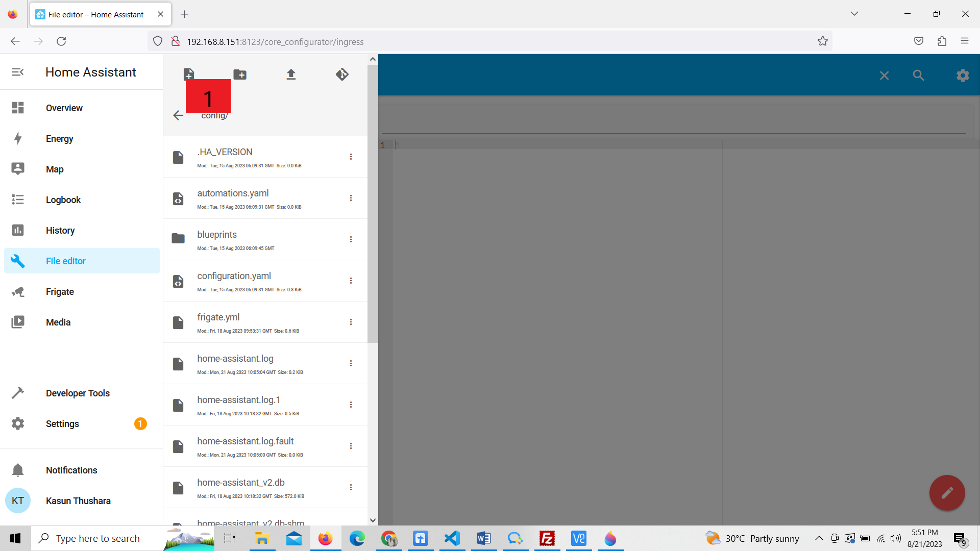Image resolution: width=980 pixels, height=551 pixels.
Task: Click the close file X icon in editor header
Action: [885, 76]
